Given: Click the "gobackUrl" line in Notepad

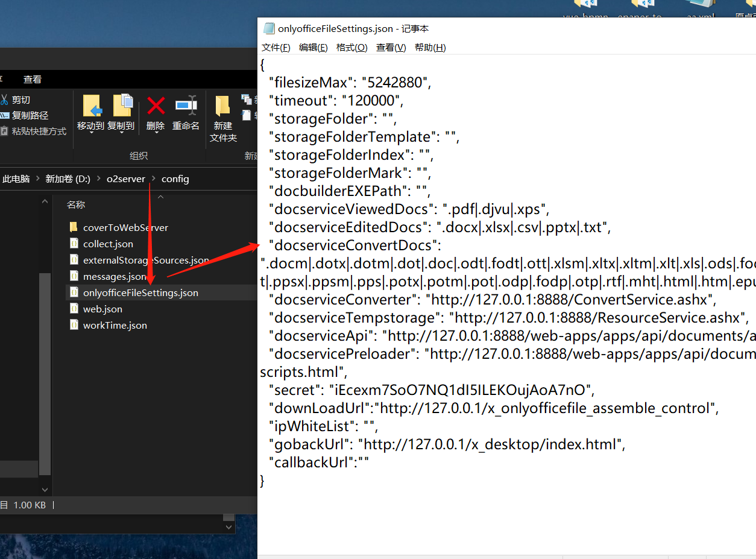Looking at the screenshot, I should point(447,444).
